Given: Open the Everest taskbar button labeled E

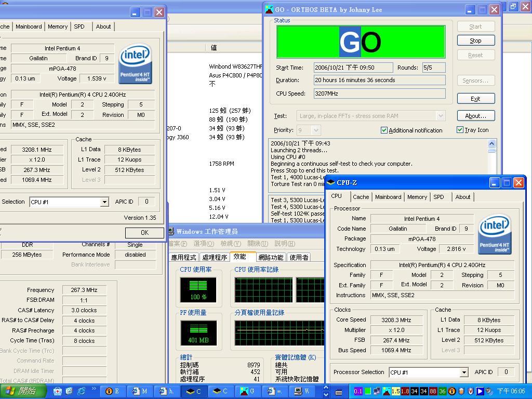Looking at the screenshot, I should (x=113, y=391).
